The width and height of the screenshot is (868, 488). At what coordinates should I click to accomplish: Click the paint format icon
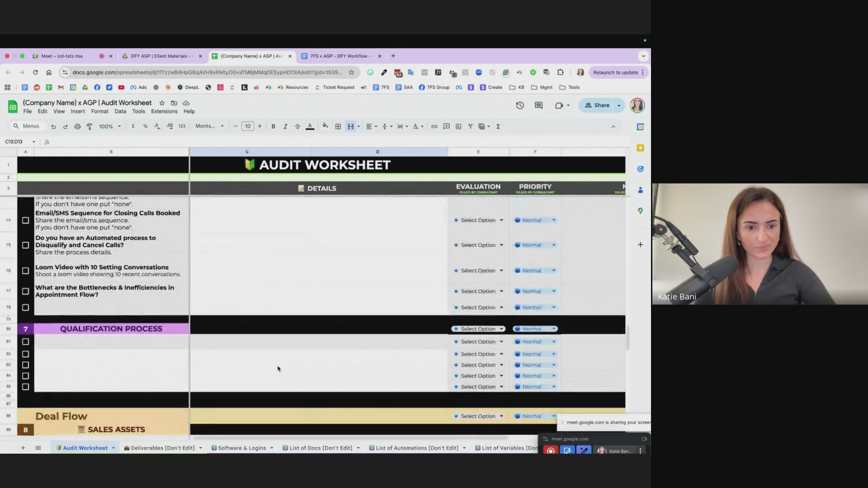(90, 127)
